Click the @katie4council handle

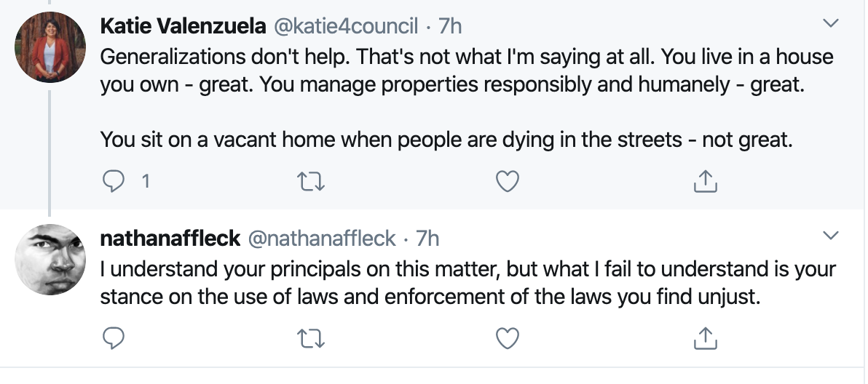[x=345, y=27]
